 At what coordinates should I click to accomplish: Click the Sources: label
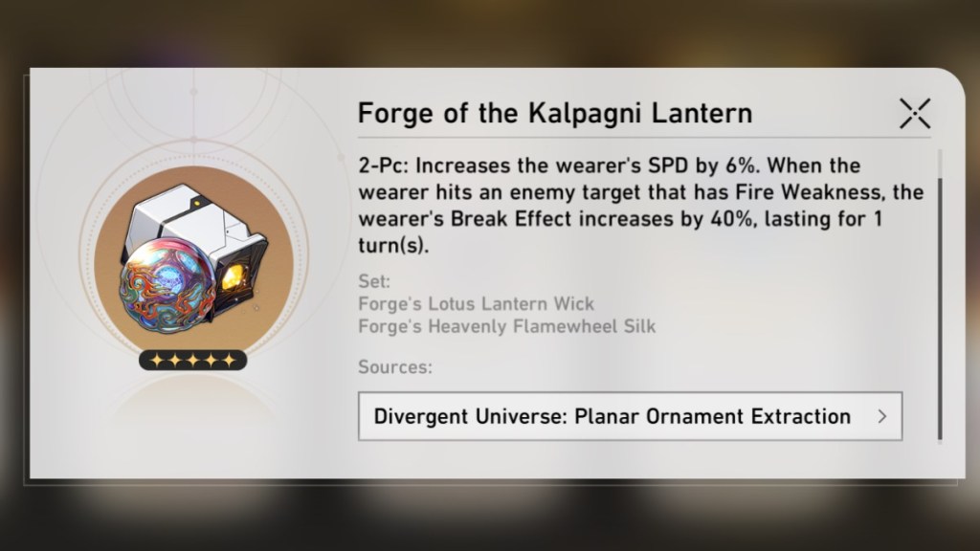pos(395,366)
